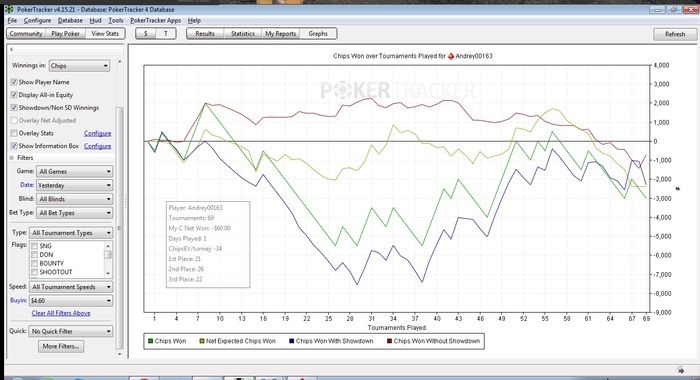
Task: Collapse the Filters section toggle icon
Action: 12,158
